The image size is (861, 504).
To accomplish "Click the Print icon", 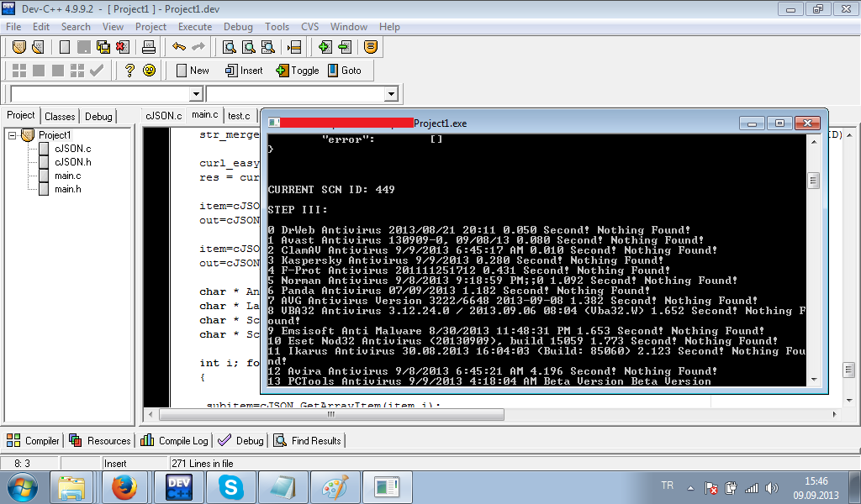I will (149, 47).
